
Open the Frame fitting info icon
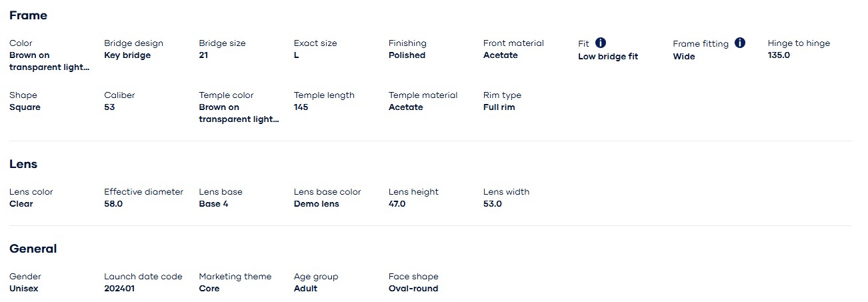click(x=740, y=43)
